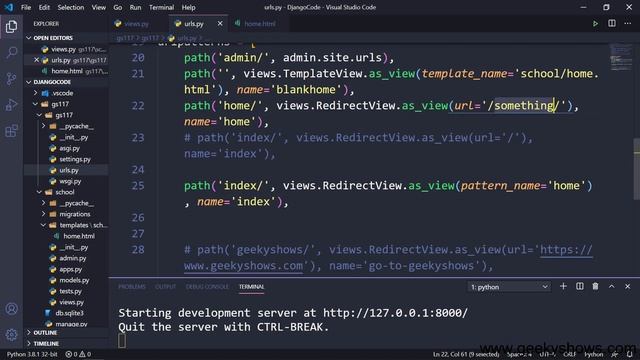
Task: Select the Terminal panel tab
Action: (251, 287)
